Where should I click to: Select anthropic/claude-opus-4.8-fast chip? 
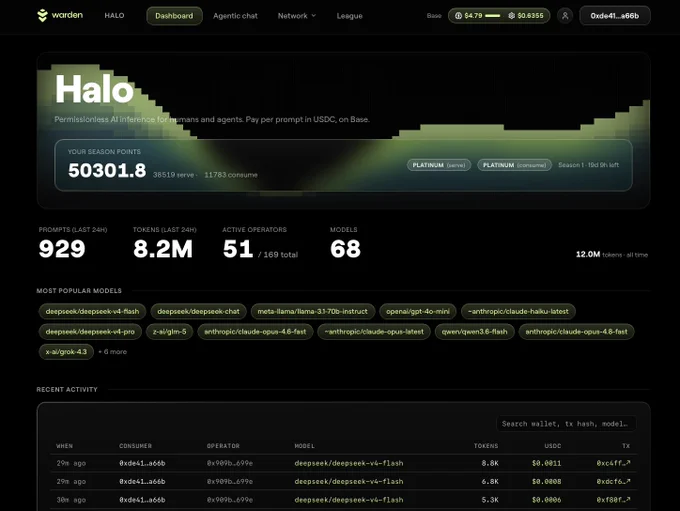click(576, 332)
